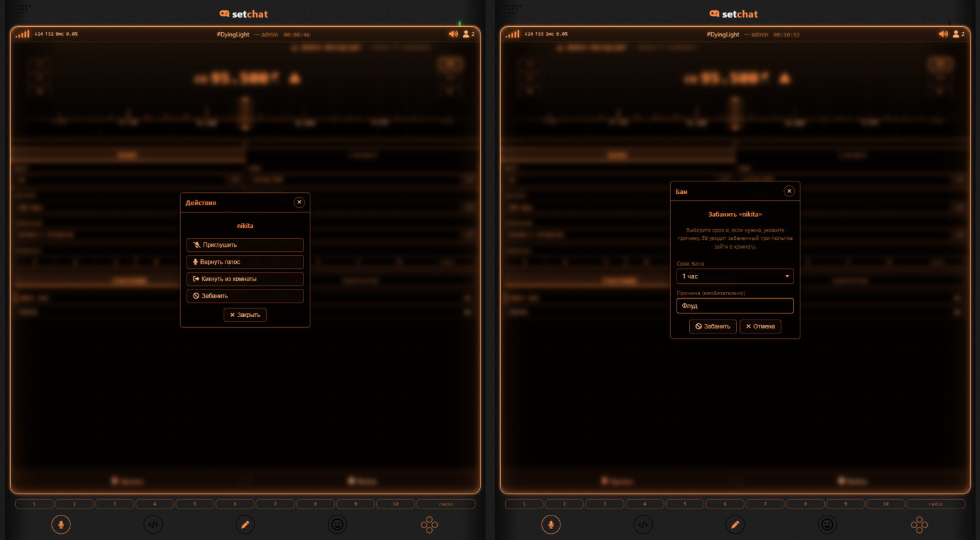The height and width of the screenshot is (540, 980).
Task: Select Кикнуть из комнаты option
Action: (x=245, y=279)
